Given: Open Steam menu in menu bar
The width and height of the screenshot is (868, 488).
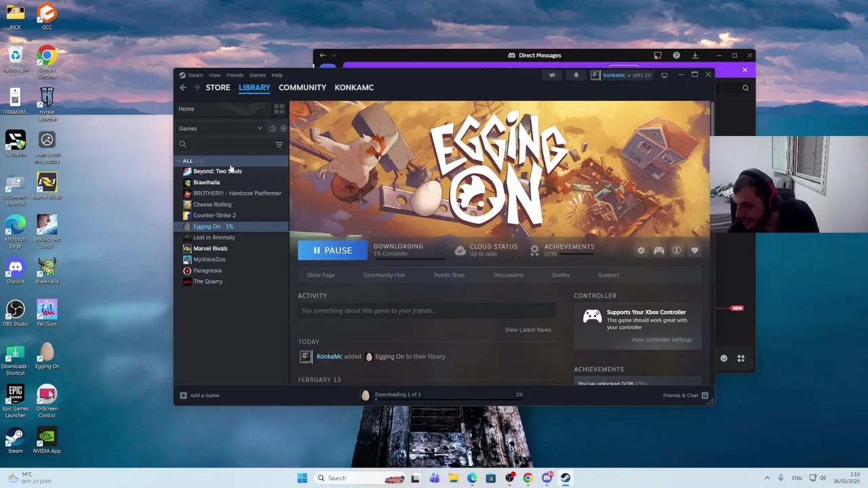Looking at the screenshot, I should click(x=195, y=75).
